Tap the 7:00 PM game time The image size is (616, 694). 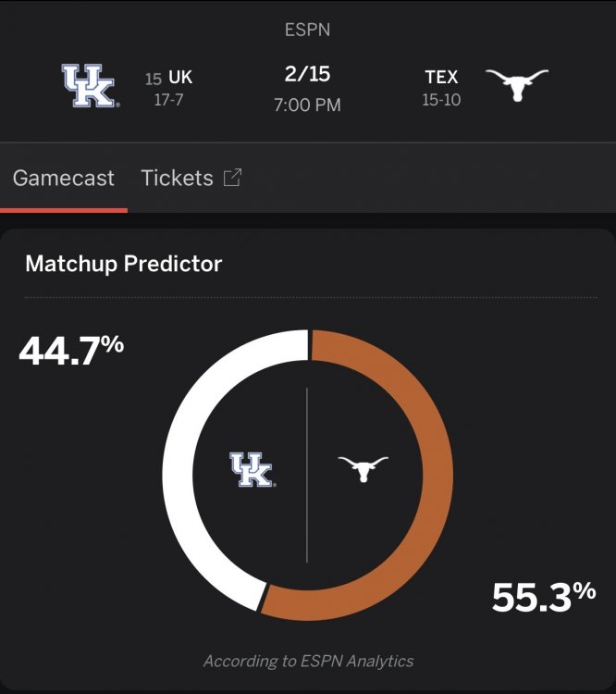pos(307,105)
